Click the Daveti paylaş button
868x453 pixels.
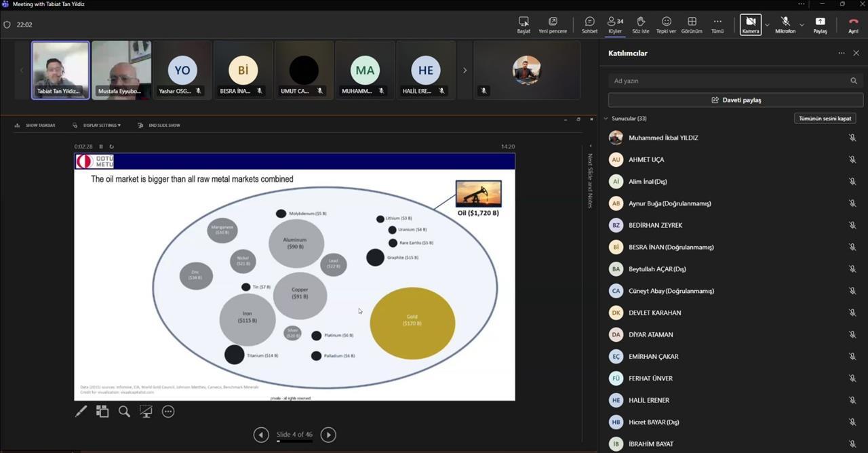point(735,100)
